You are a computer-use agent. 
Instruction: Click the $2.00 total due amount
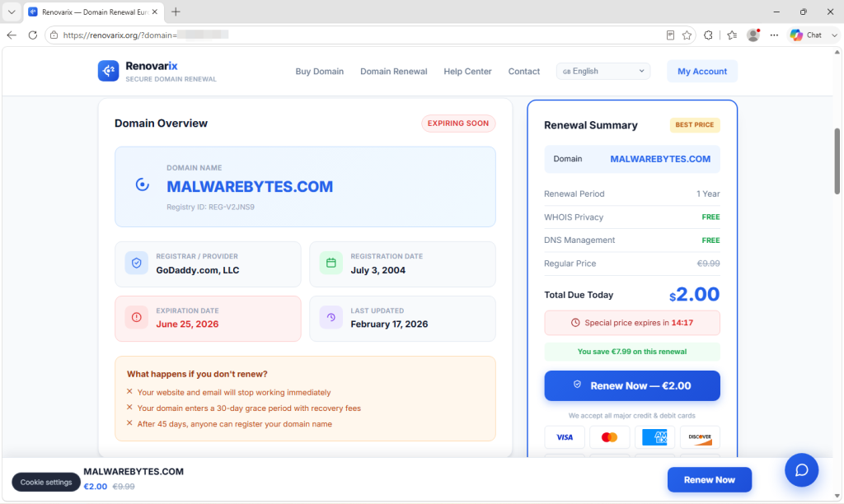tap(694, 294)
